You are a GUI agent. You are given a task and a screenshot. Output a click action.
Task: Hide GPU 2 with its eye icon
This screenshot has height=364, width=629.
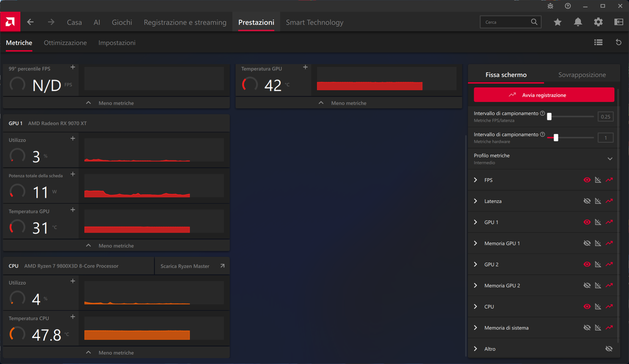pos(587,264)
